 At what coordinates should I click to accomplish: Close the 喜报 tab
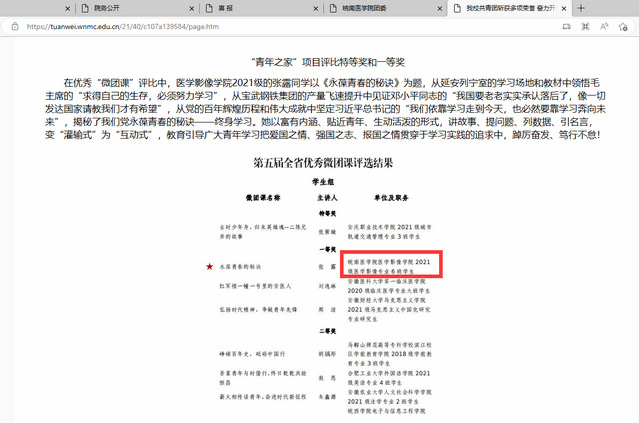tap(317, 8)
